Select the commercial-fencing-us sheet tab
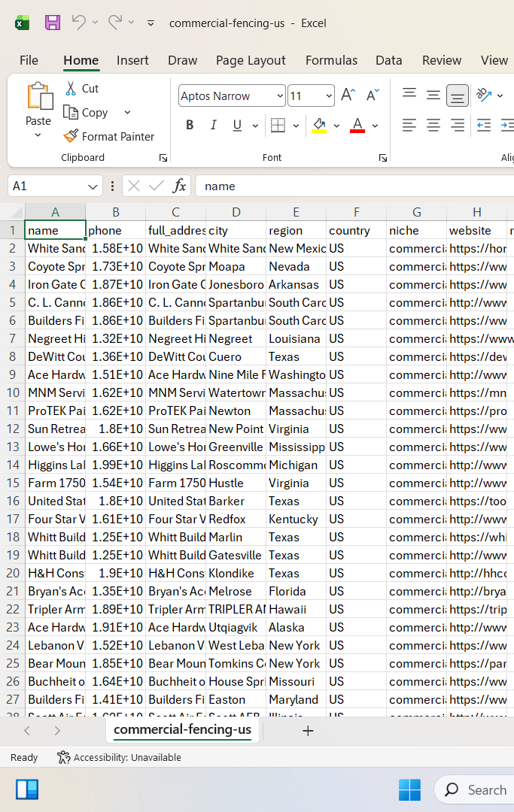 click(x=182, y=729)
